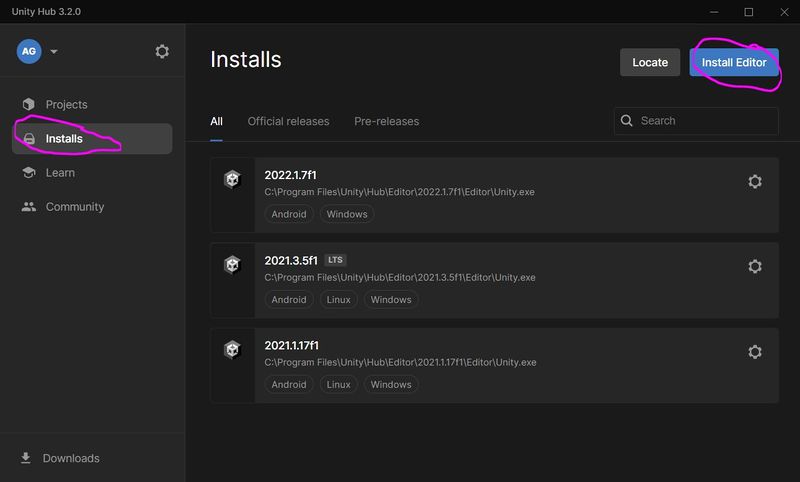
Task: Switch to the All tab
Action: click(x=216, y=121)
